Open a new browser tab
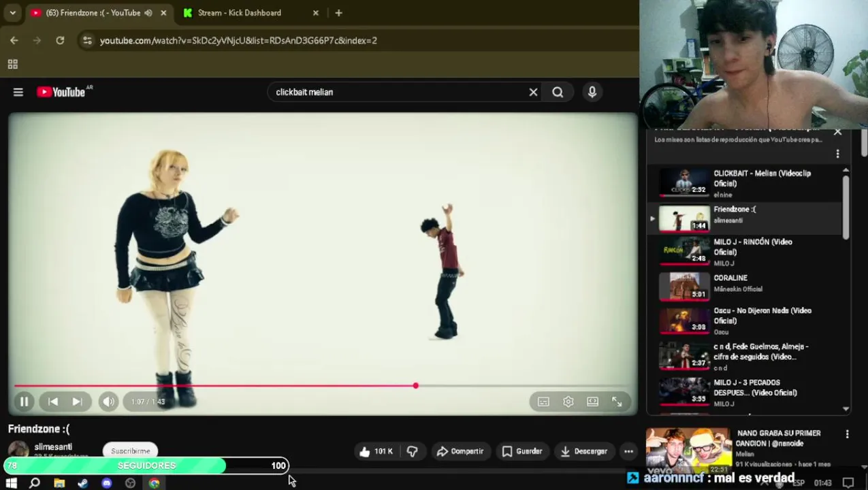 point(338,13)
